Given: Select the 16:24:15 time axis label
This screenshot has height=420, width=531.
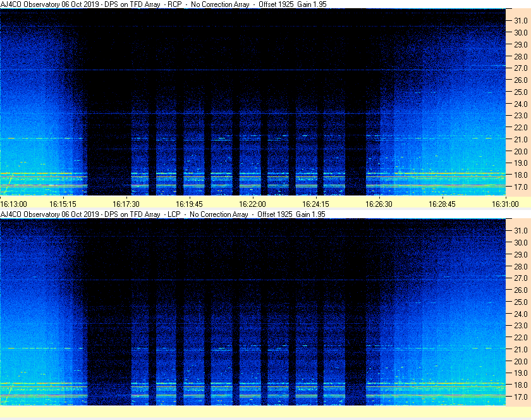Looking at the screenshot, I should pos(315,204).
